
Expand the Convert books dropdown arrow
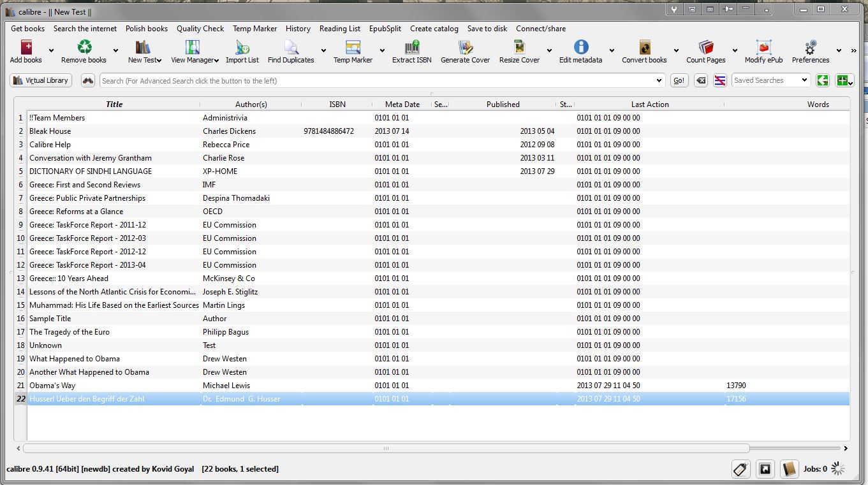(x=676, y=50)
